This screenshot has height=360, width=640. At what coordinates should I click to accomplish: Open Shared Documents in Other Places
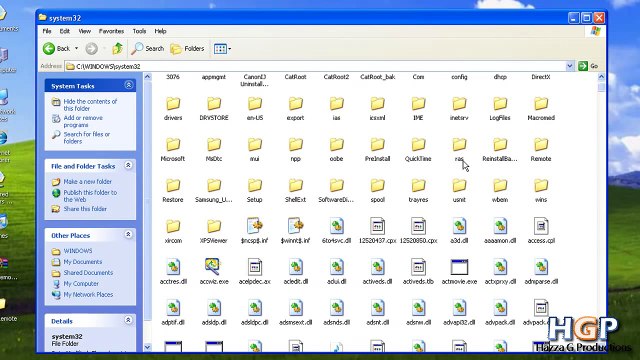pos(88,273)
